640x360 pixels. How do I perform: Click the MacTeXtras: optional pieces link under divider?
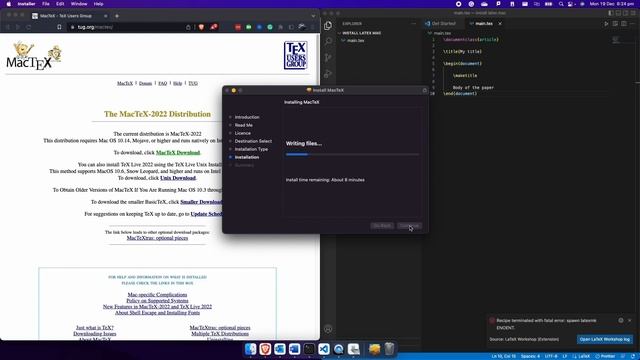pos(157,238)
